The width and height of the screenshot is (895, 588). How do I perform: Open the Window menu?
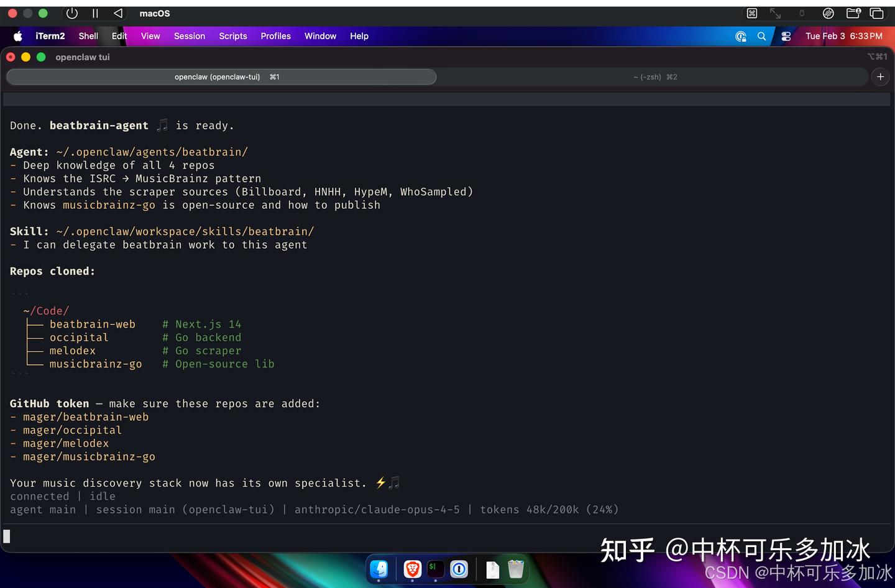click(x=320, y=36)
